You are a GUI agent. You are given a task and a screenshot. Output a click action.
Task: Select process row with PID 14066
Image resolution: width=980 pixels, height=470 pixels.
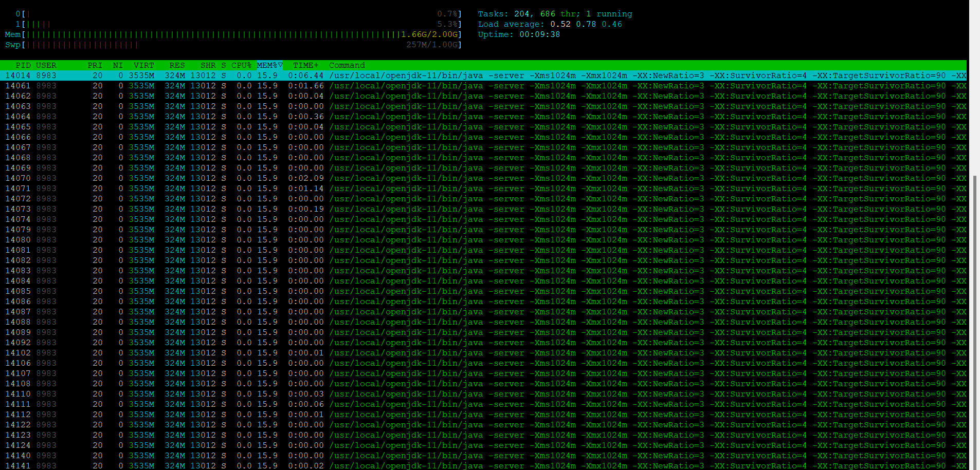tap(483, 137)
